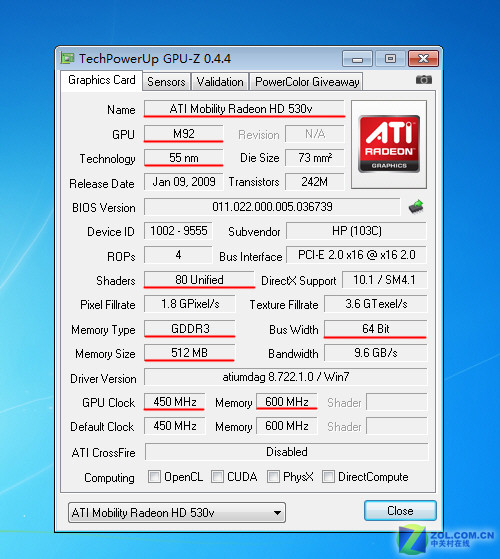Select the Shaders value 80 Unified

coord(199,280)
